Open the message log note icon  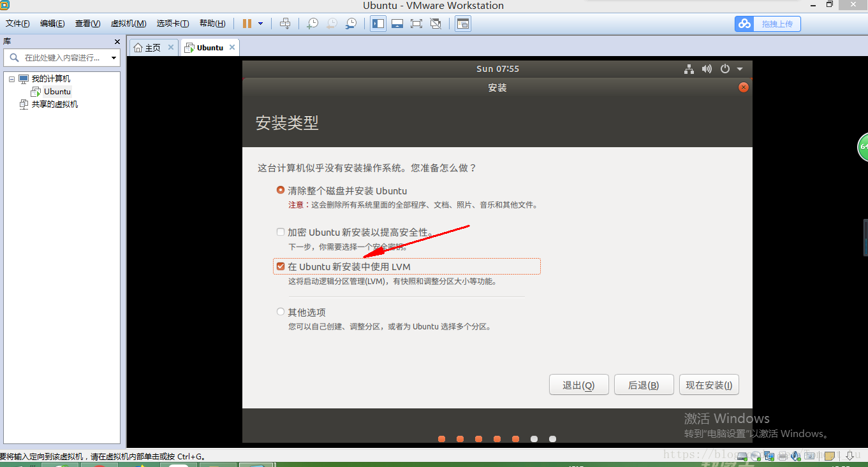830,456
